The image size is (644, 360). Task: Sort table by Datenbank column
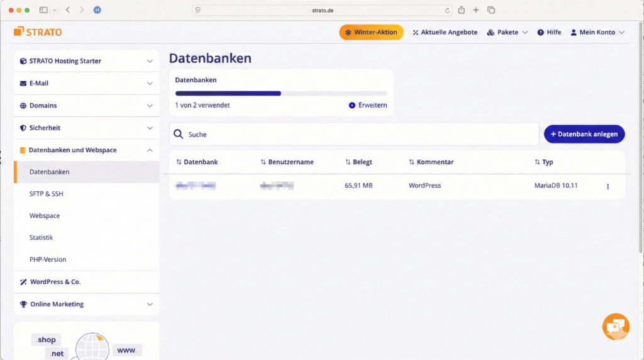[197, 162]
